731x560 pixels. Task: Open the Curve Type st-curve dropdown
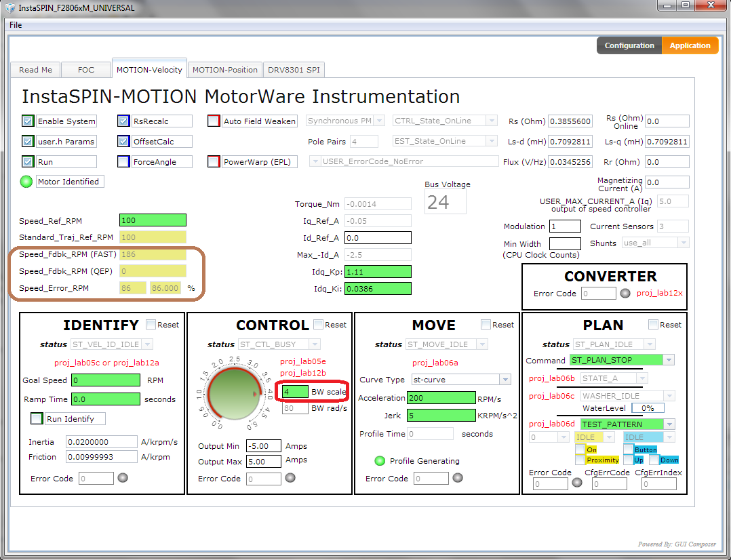pos(505,380)
